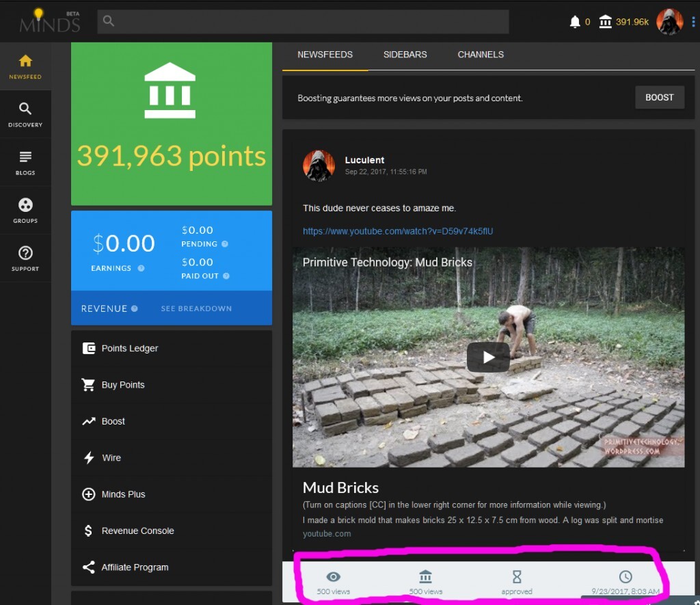
Task: Click the bank points icon in header
Action: point(605,22)
